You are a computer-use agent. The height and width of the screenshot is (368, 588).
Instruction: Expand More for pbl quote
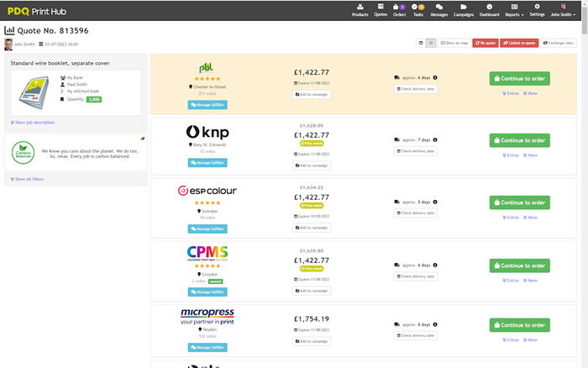coord(530,93)
